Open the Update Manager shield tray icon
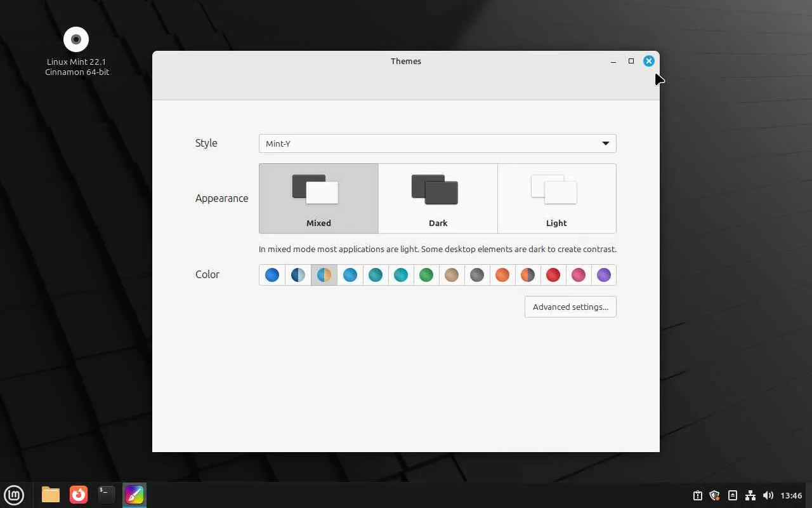Screen dimensions: 812x508 coord(714,495)
